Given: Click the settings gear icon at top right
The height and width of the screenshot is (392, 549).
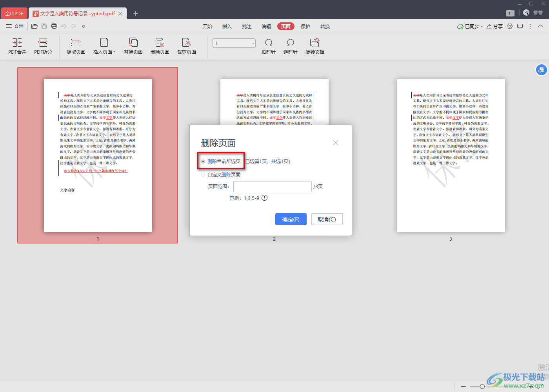Looking at the screenshot, I should pos(510,26).
